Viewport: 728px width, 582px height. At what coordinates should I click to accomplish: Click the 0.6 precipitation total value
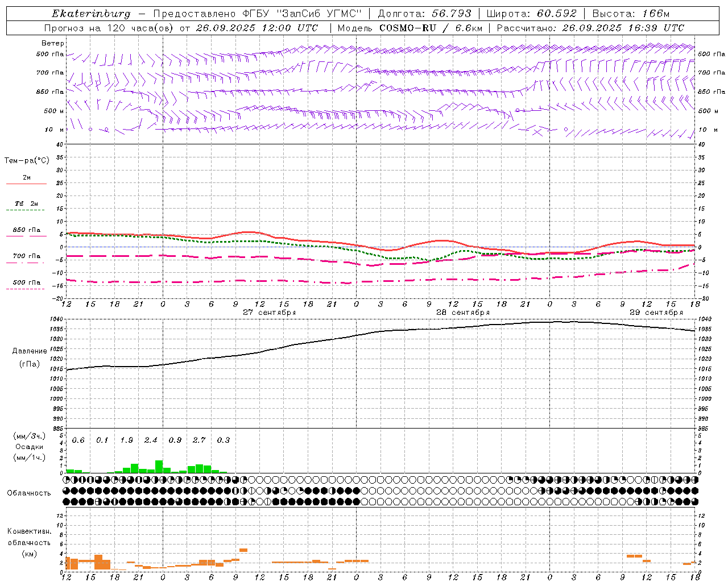point(78,440)
